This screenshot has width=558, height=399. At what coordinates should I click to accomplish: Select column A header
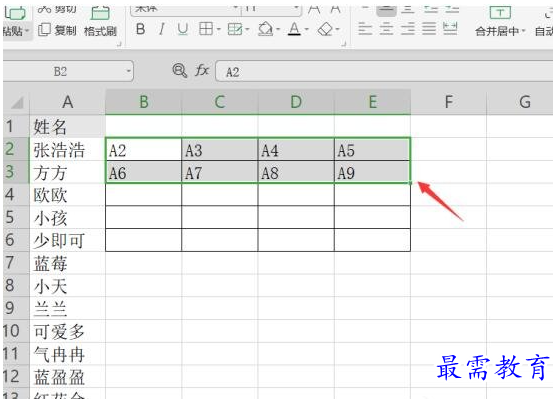click(x=68, y=102)
